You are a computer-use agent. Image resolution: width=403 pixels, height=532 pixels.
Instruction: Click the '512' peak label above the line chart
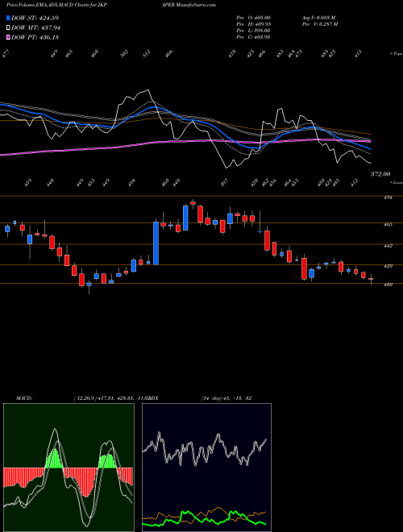(x=147, y=53)
